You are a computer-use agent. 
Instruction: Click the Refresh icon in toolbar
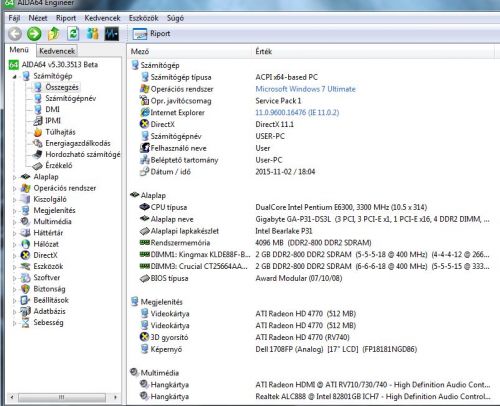(x=73, y=34)
